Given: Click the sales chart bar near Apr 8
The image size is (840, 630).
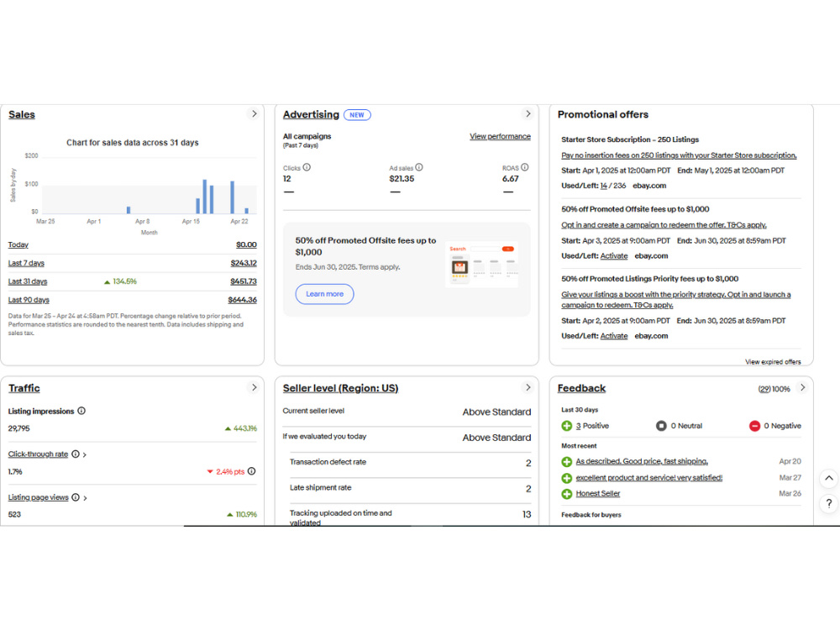Looking at the screenshot, I should [129, 210].
